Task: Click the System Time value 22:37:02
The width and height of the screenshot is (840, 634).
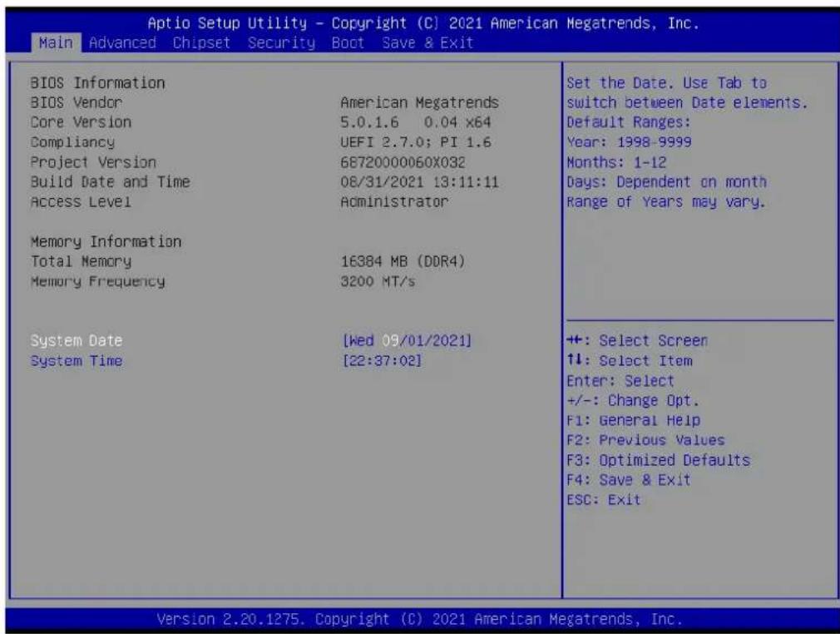Action: (x=382, y=360)
